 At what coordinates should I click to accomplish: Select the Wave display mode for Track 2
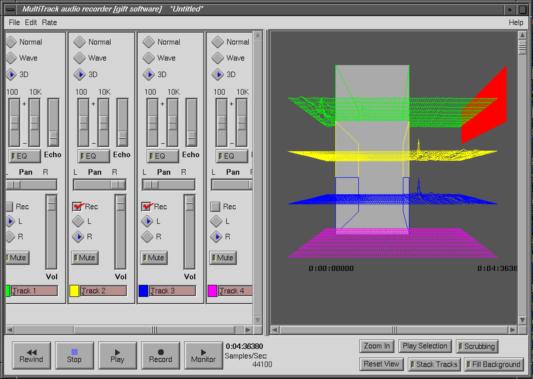(x=80, y=58)
